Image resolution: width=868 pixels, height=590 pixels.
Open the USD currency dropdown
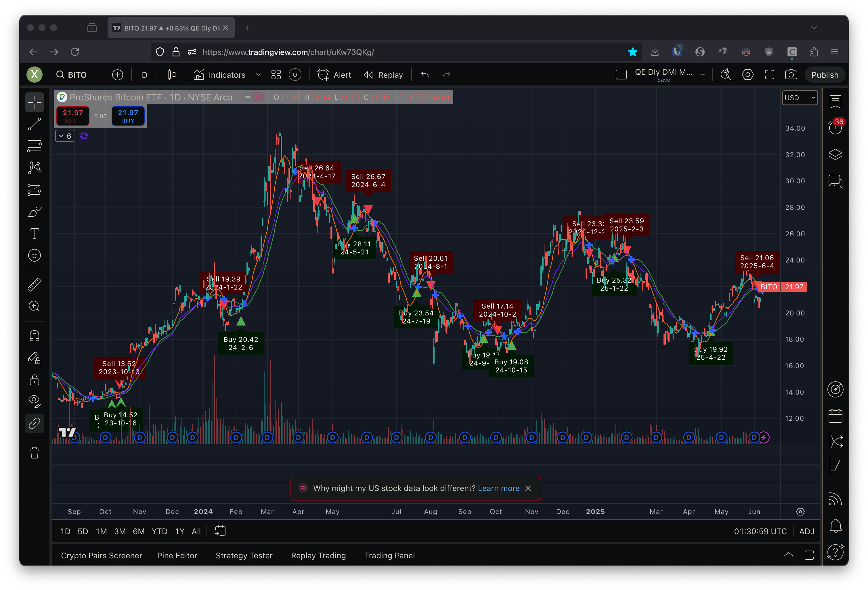click(799, 98)
